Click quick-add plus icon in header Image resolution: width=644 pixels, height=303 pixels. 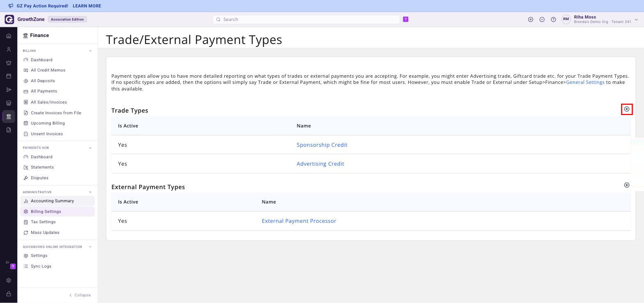click(x=531, y=19)
